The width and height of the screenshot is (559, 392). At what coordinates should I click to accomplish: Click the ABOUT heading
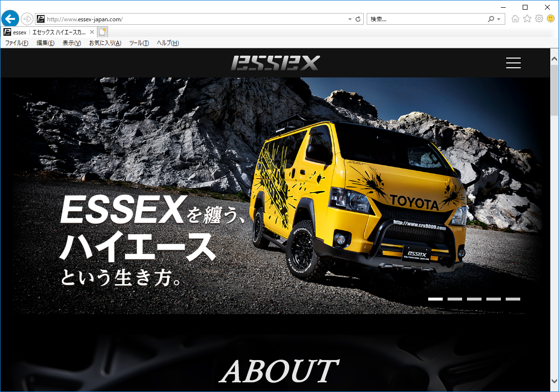279,371
